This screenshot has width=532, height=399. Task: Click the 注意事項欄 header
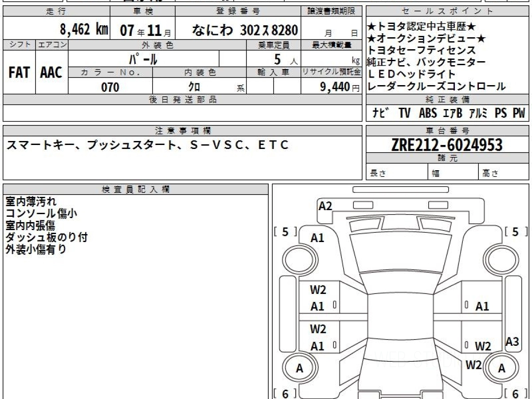(x=182, y=131)
